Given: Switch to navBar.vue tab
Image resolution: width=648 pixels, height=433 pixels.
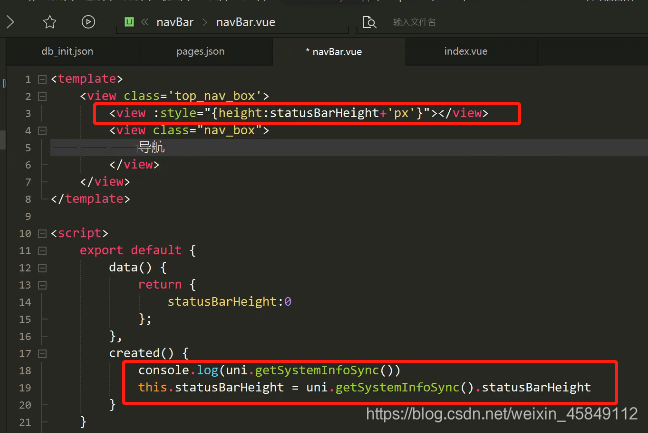Looking at the screenshot, I should (337, 52).
